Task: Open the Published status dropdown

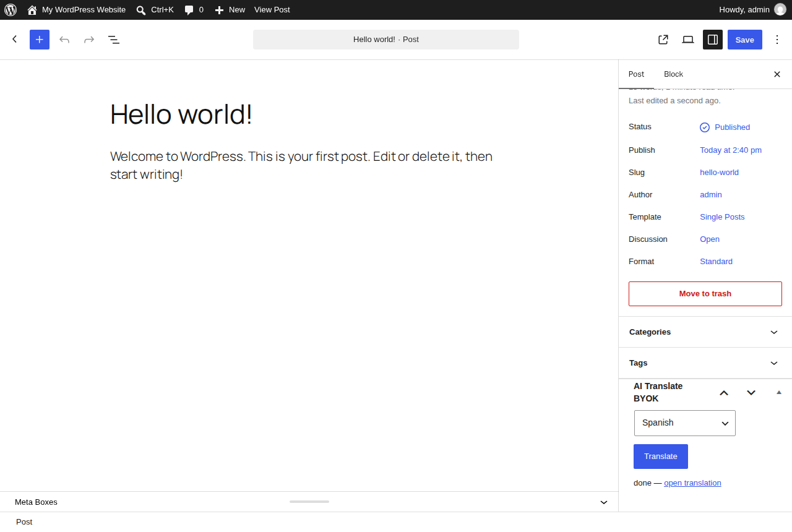Action: click(725, 127)
